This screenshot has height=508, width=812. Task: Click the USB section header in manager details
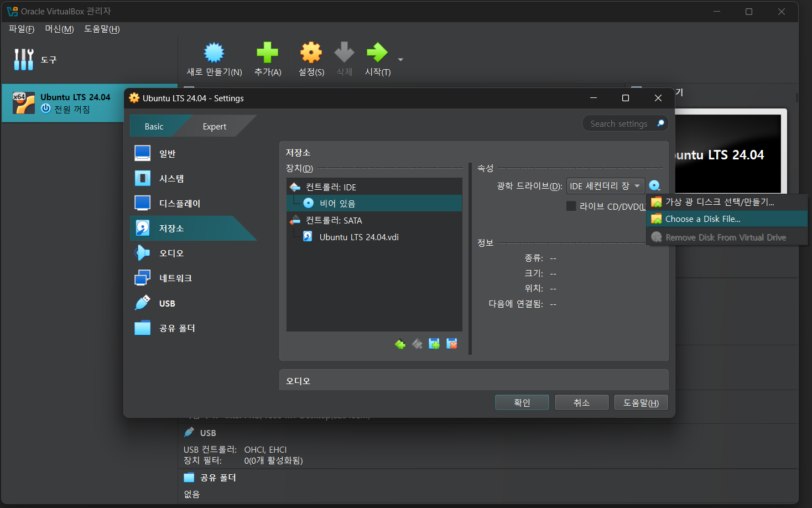208,433
